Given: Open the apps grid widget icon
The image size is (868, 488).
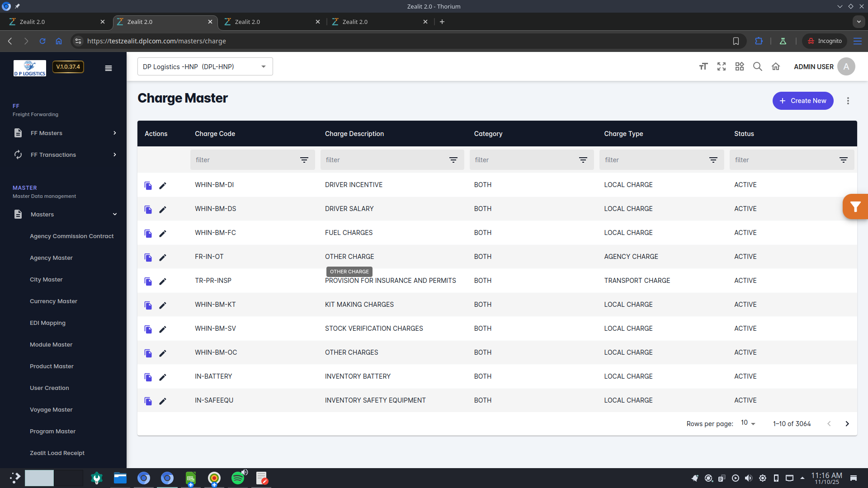Looking at the screenshot, I should 740,67.
